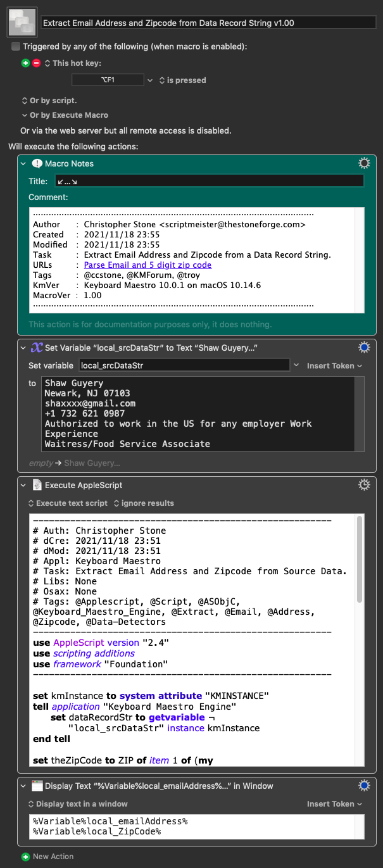The image size is (383, 868).
Task: Add a new trigger with green plus
Action: point(25,63)
